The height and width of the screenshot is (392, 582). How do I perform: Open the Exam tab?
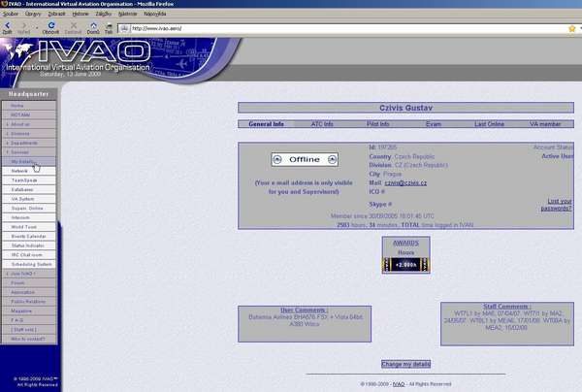434,124
